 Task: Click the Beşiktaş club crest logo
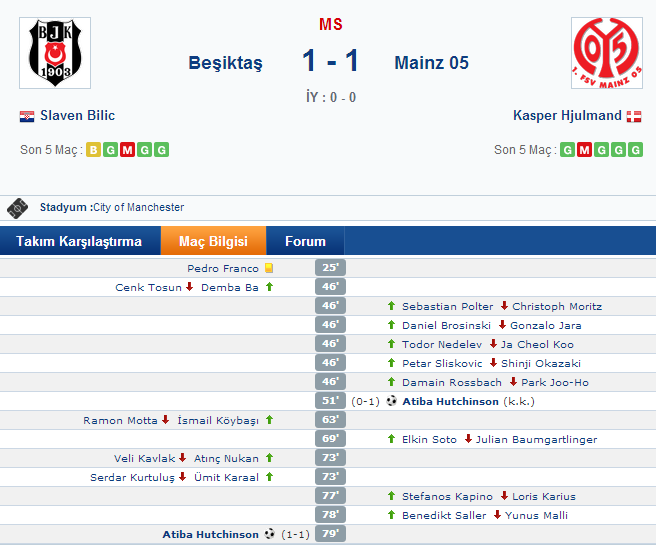click(x=55, y=53)
